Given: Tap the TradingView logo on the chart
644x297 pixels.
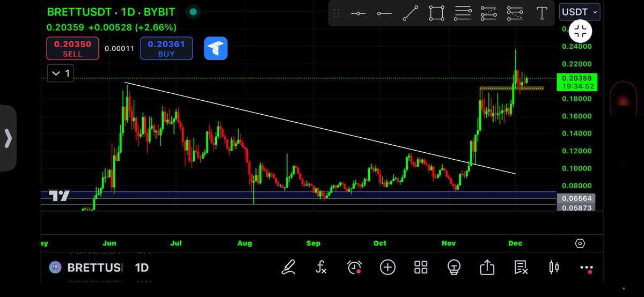Looking at the screenshot, I should 59,196.
